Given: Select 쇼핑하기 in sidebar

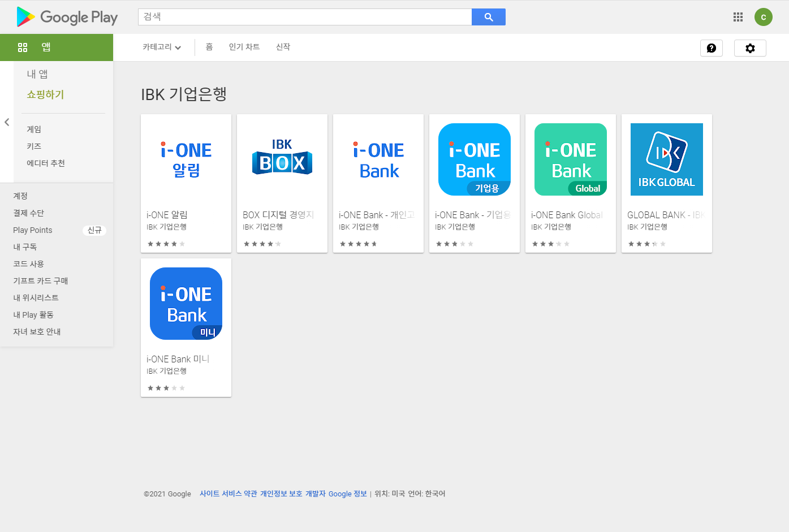Looking at the screenshot, I should click(45, 94).
